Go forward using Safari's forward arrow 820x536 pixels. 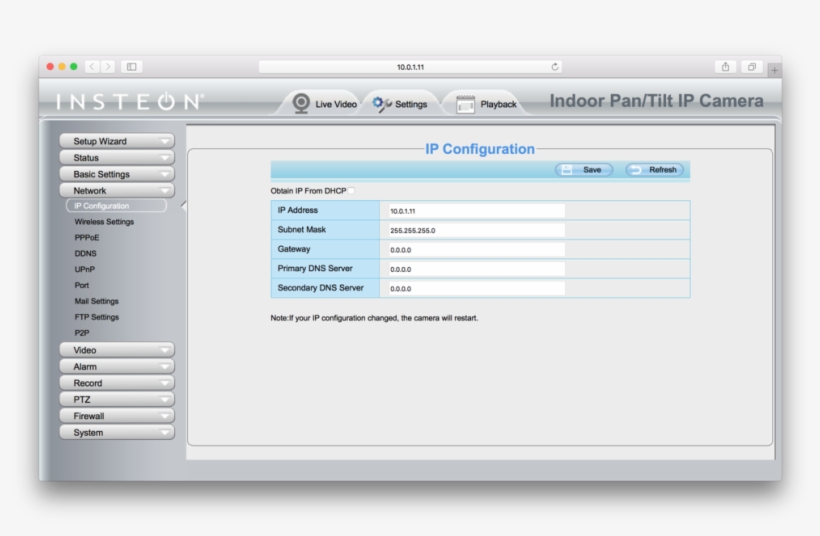(108, 66)
